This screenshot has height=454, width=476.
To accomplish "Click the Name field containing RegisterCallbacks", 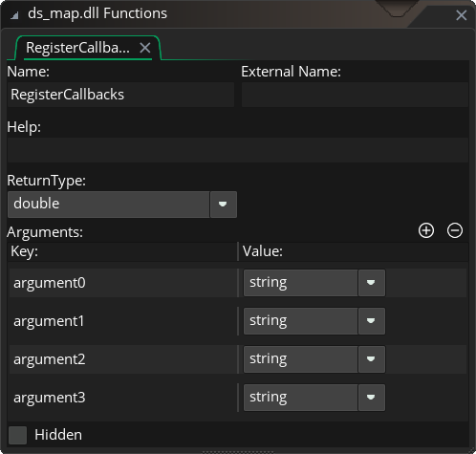I will coord(120,95).
